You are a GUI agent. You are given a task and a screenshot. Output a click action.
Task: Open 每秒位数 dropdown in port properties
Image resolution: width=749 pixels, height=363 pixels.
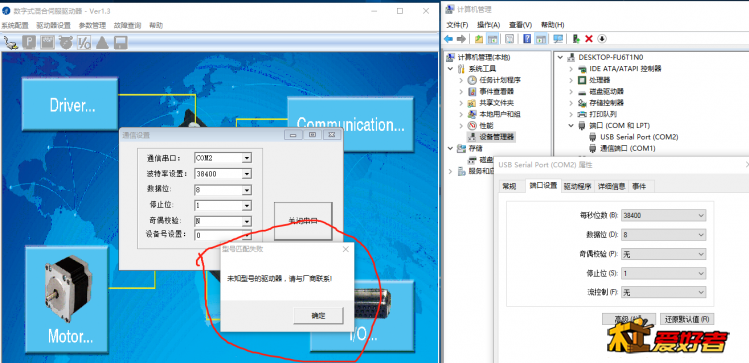pyautogui.click(x=663, y=215)
